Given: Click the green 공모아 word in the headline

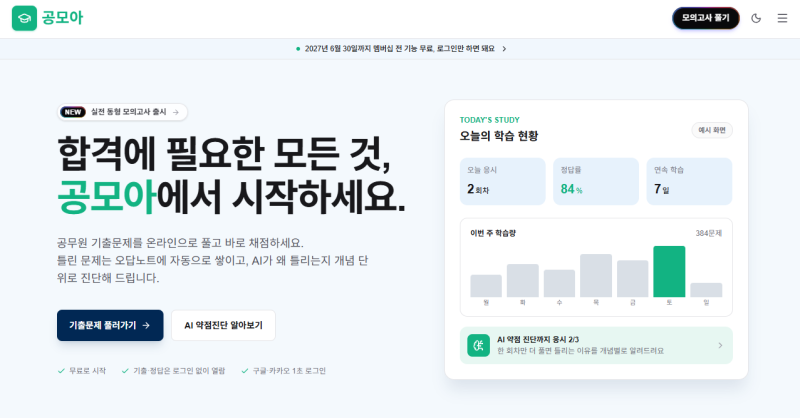Looking at the screenshot, I should 107,196.
